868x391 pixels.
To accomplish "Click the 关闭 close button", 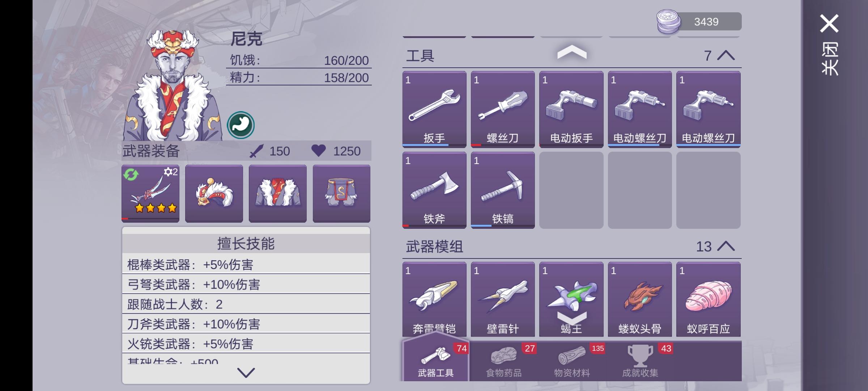I will click(829, 44).
